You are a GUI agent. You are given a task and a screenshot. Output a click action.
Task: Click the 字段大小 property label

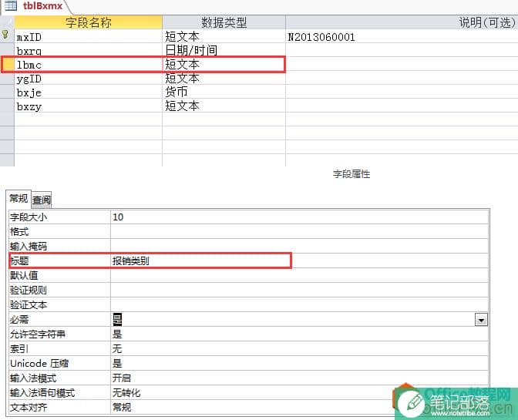pyautogui.click(x=29, y=217)
